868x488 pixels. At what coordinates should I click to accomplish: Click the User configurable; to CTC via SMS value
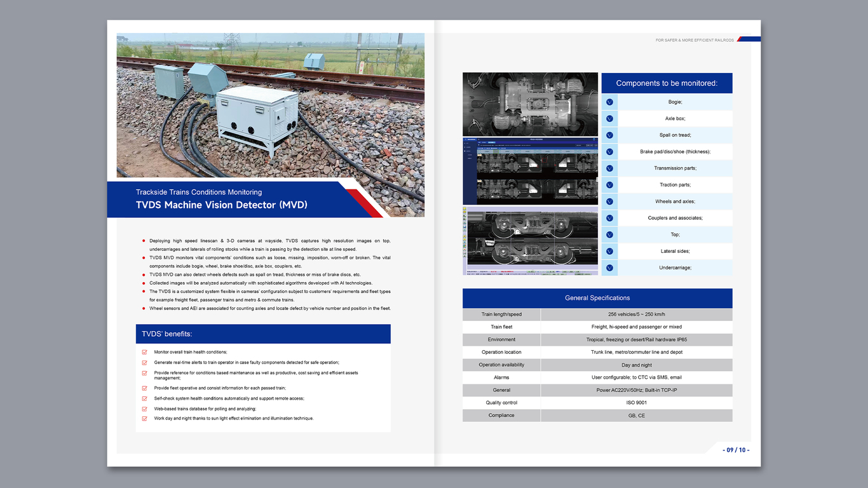637,377
